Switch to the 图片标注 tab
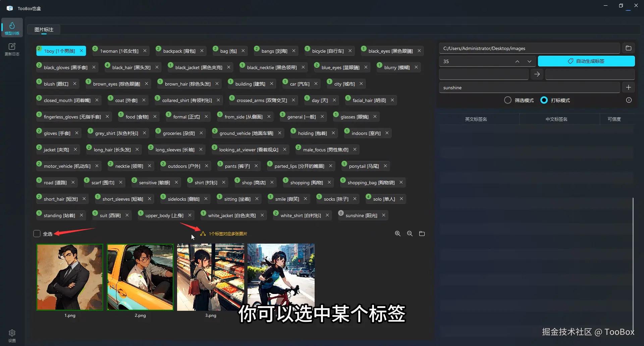Screen dimensions: 644x346 point(44,30)
